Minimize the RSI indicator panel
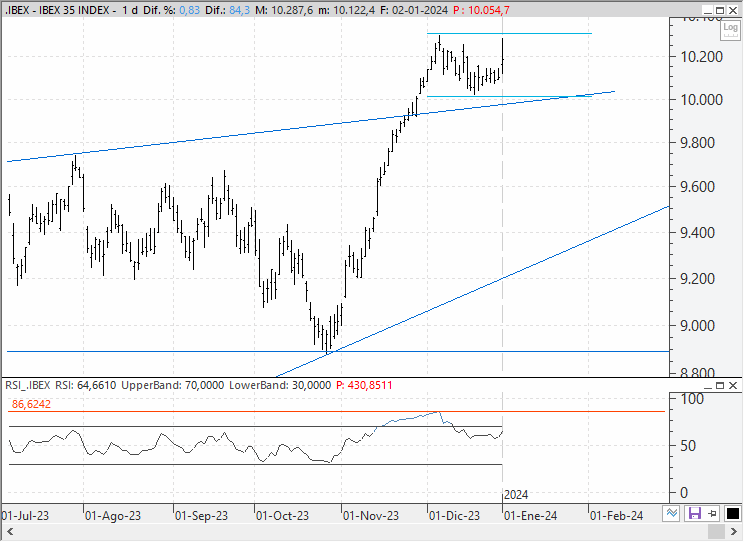 click(x=707, y=386)
